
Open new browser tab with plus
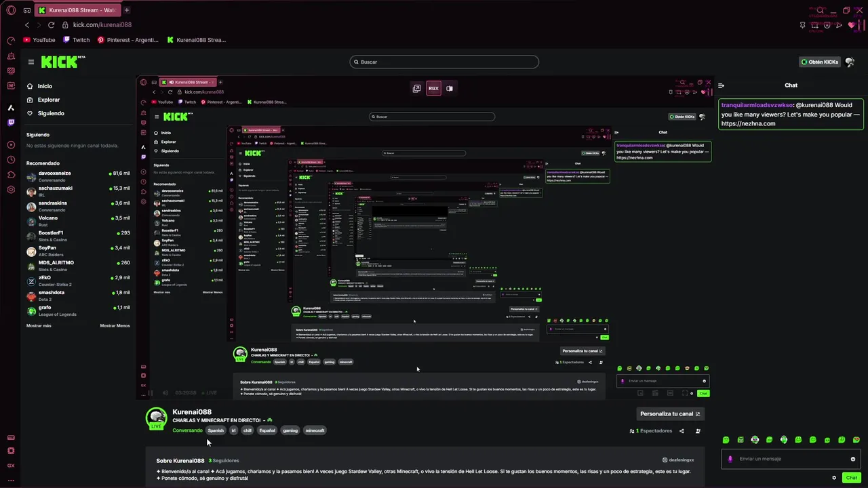coord(127,10)
